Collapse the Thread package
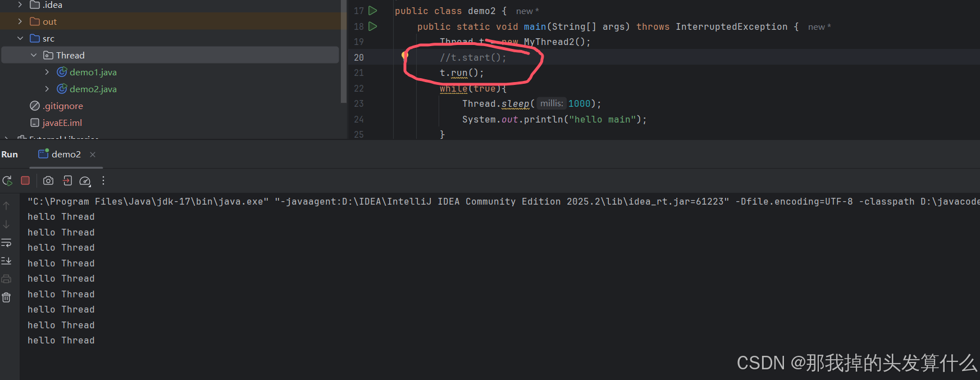The height and width of the screenshot is (380, 980). pos(34,55)
